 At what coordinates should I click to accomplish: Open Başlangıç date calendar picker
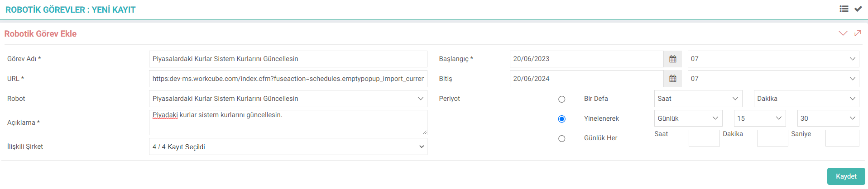[x=673, y=59]
